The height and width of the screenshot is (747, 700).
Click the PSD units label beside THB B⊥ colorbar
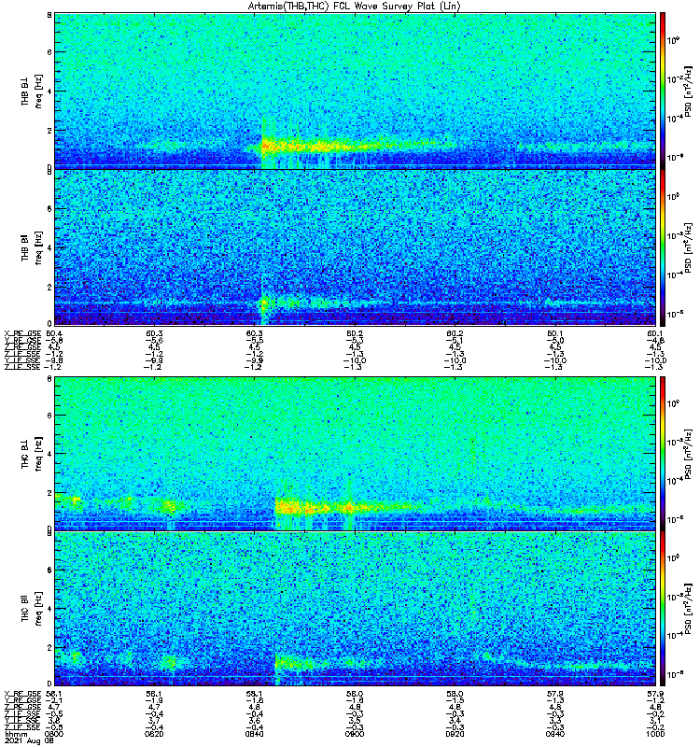[x=687, y=91]
